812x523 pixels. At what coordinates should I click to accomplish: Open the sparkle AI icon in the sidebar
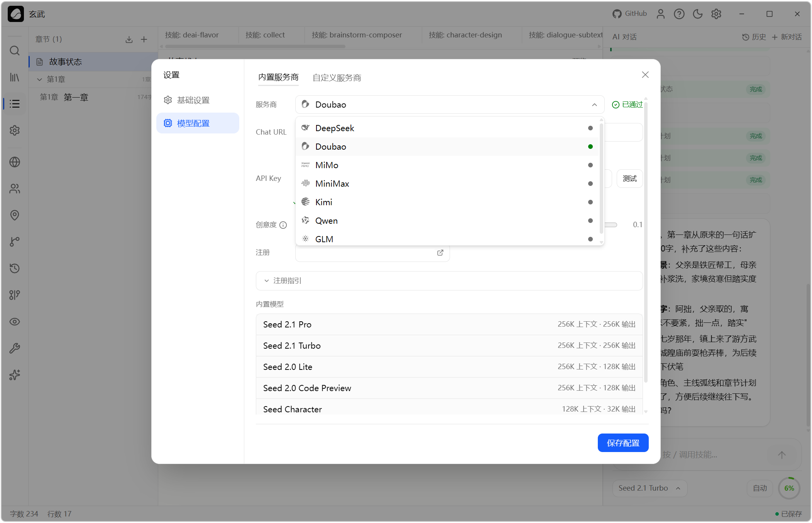point(15,375)
